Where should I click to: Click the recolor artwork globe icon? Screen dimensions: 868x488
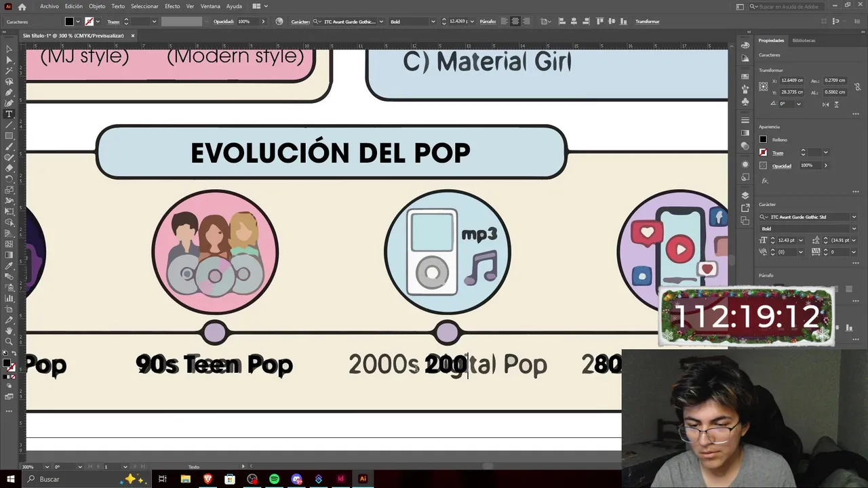279,22
